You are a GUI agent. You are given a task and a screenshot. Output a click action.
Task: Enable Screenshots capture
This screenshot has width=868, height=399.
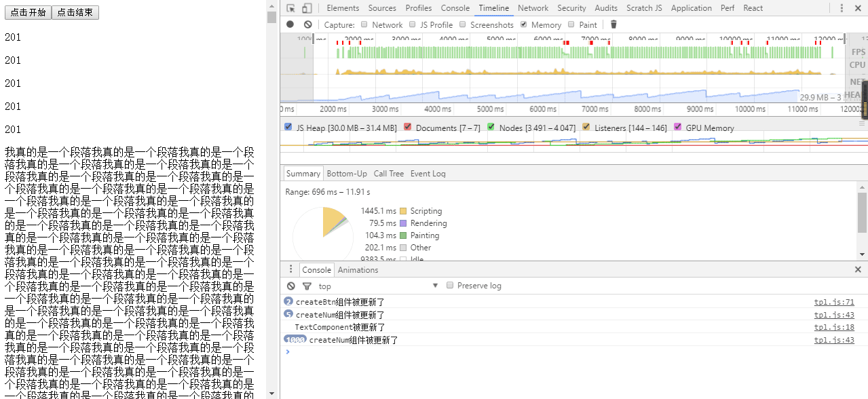tap(461, 24)
